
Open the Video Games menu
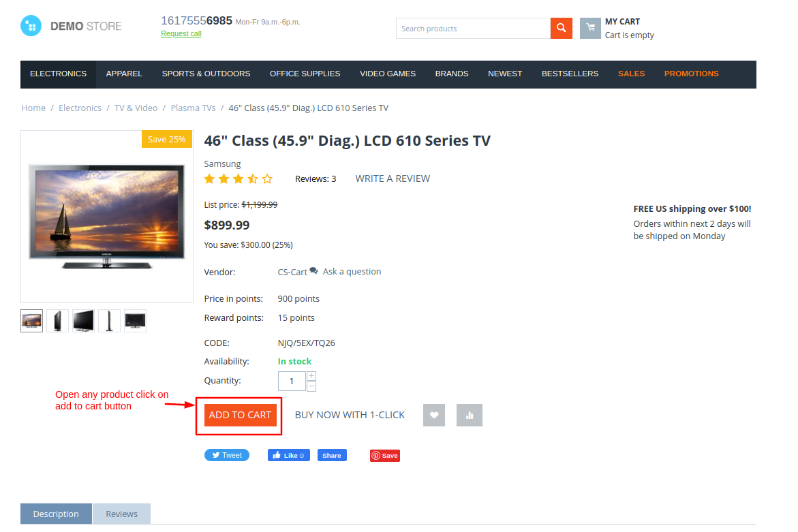(x=388, y=74)
